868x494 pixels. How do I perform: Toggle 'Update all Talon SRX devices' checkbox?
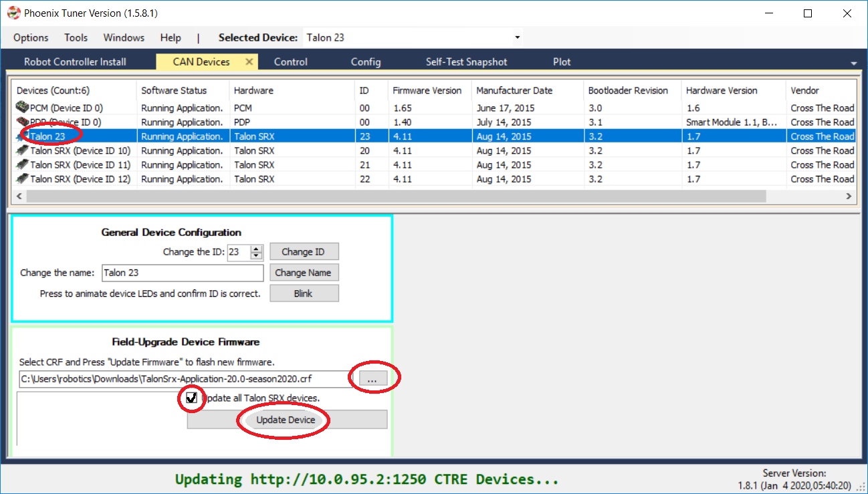[x=192, y=398]
